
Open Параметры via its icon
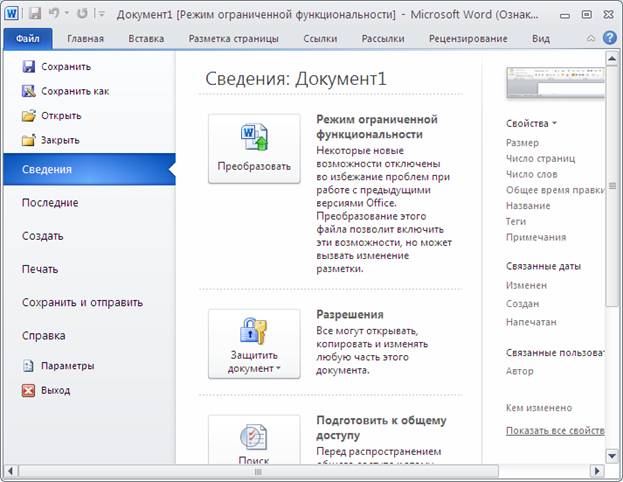[28, 366]
